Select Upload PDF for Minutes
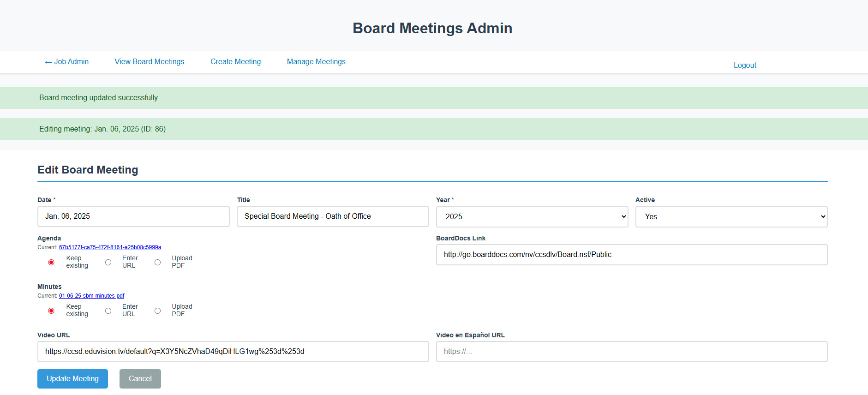The width and height of the screenshot is (868, 395). pyautogui.click(x=158, y=311)
